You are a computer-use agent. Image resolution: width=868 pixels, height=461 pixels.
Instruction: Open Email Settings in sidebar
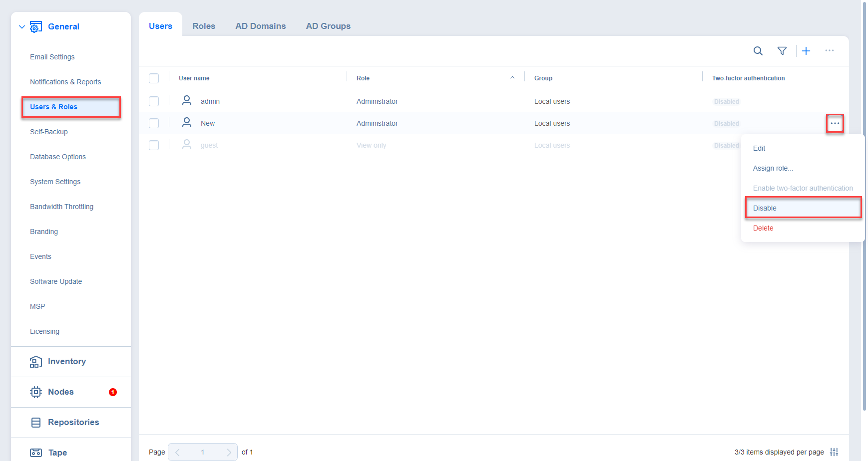pos(52,57)
